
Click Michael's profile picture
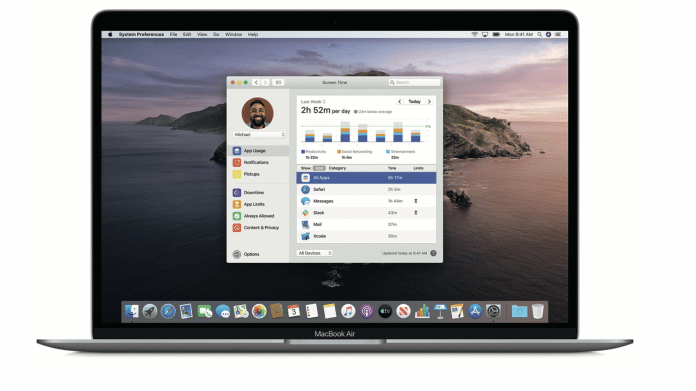tap(257, 113)
